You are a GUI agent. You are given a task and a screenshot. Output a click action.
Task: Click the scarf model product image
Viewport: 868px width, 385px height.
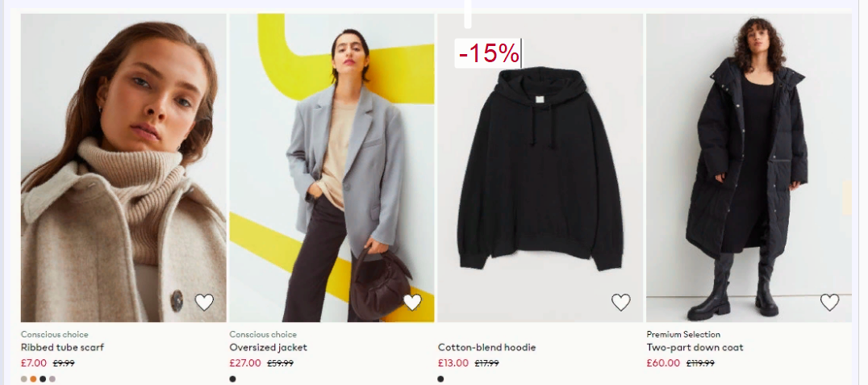[x=123, y=168]
